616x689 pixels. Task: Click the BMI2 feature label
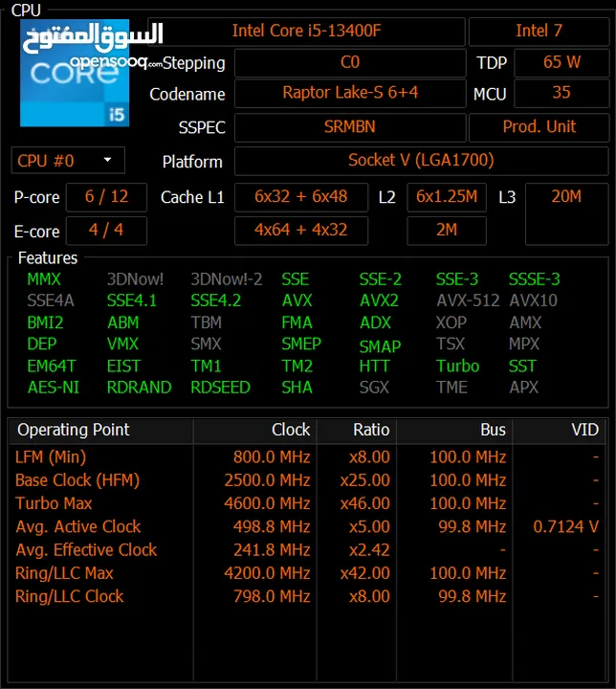[45, 323]
